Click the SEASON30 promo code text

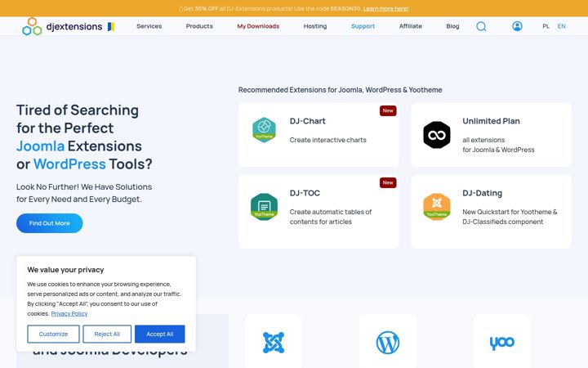coord(345,9)
